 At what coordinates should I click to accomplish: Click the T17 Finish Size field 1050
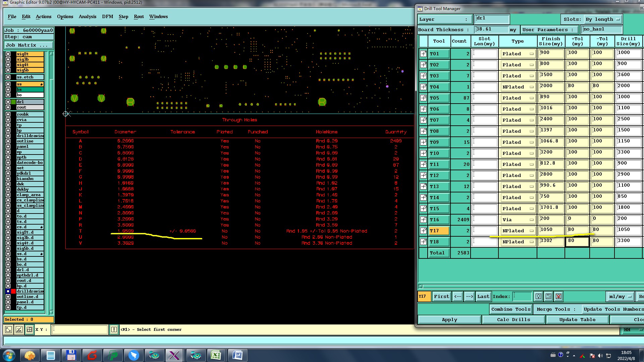(551, 230)
